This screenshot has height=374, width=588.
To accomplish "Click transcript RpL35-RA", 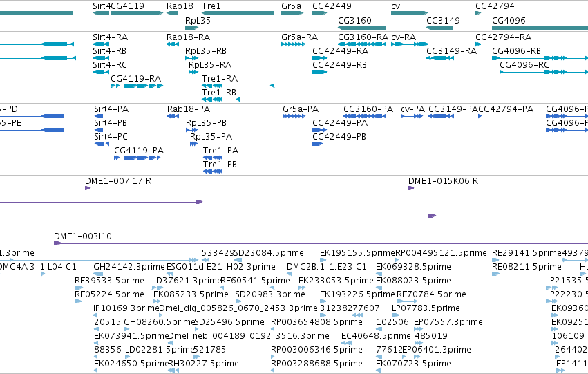I will click(x=193, y=72).
